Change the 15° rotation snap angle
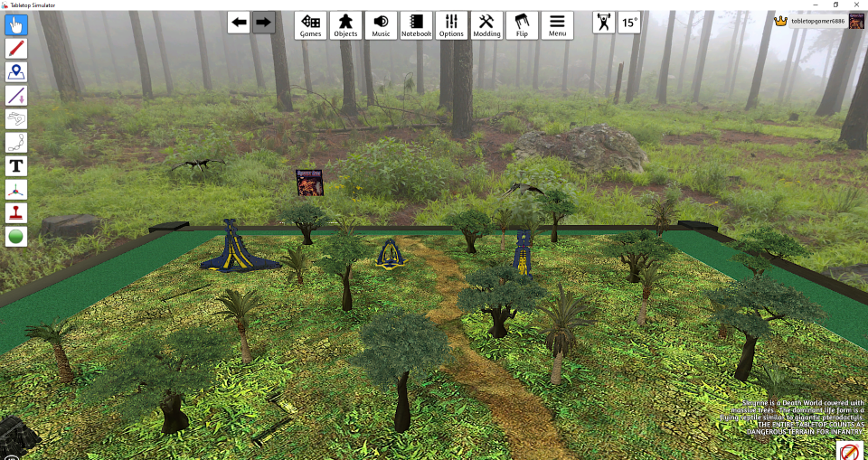The image size is (868, 460). click(x=629, y=23)
